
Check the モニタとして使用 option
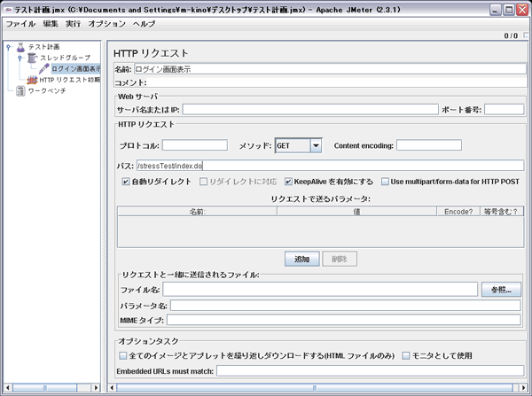point(405,355)
